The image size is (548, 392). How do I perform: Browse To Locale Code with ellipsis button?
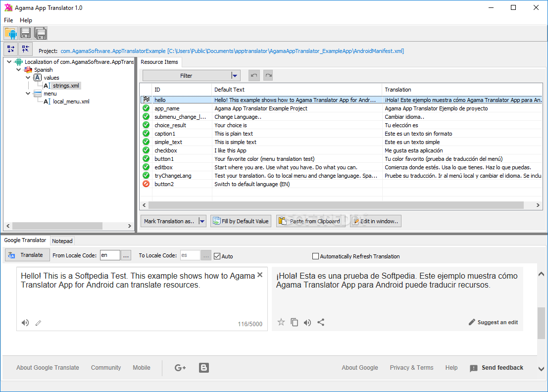point(206,255)
